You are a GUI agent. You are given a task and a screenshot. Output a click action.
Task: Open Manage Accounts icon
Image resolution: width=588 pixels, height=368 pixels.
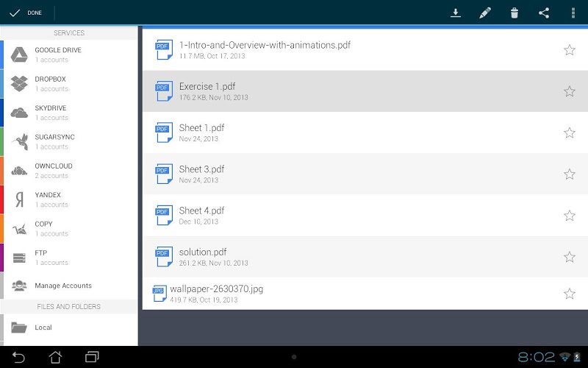click(19, 286)
